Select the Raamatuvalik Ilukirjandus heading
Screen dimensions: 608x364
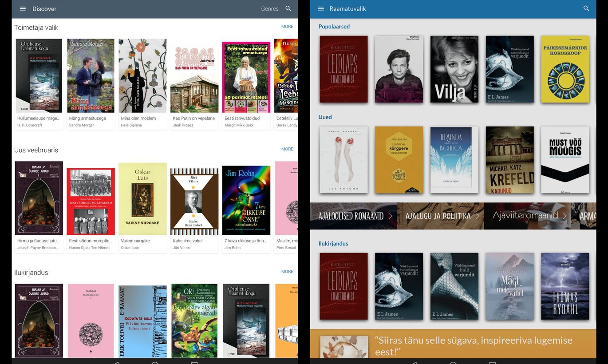[333, 244]
